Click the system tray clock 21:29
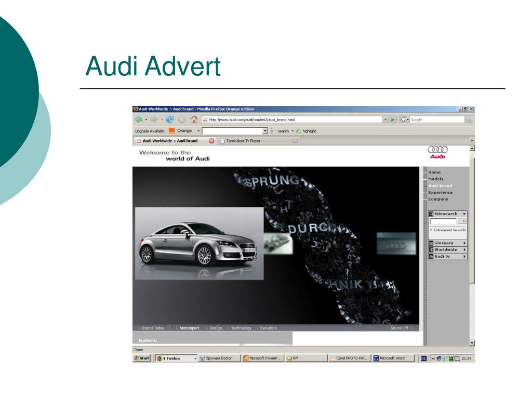 tap(467, 358)
